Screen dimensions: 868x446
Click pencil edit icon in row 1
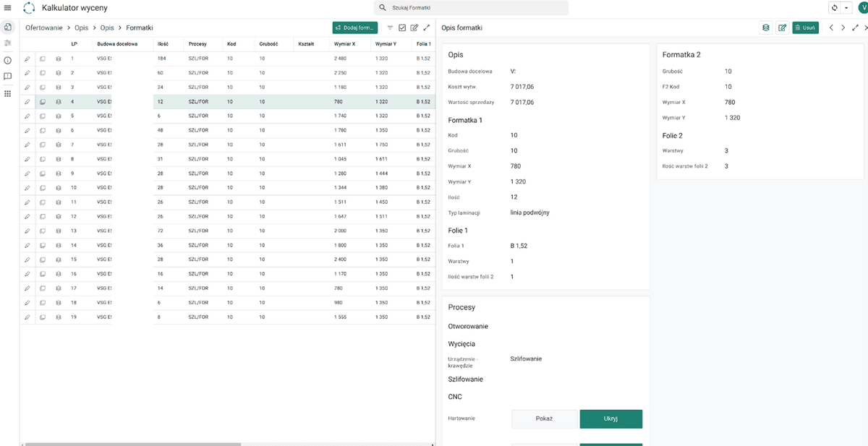pos(27,58)
